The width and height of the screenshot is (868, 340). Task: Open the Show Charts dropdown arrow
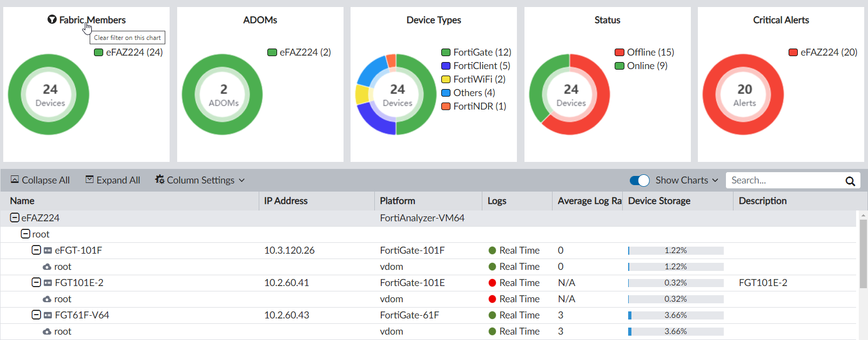[715, 180]
